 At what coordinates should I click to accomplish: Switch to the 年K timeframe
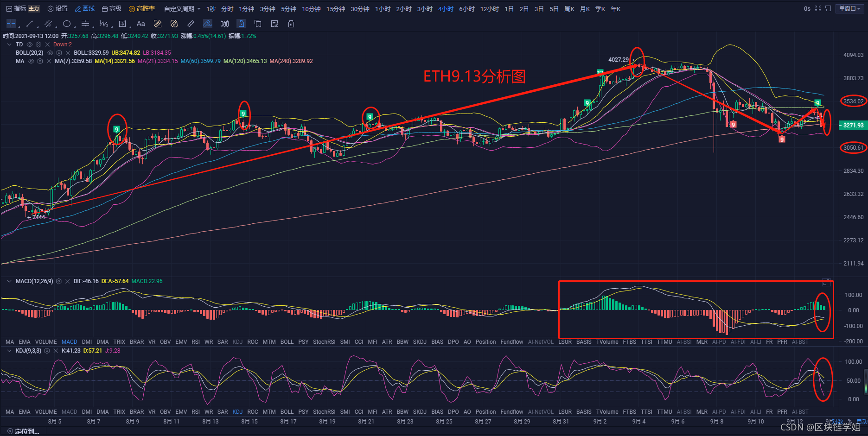click(615, 9)
